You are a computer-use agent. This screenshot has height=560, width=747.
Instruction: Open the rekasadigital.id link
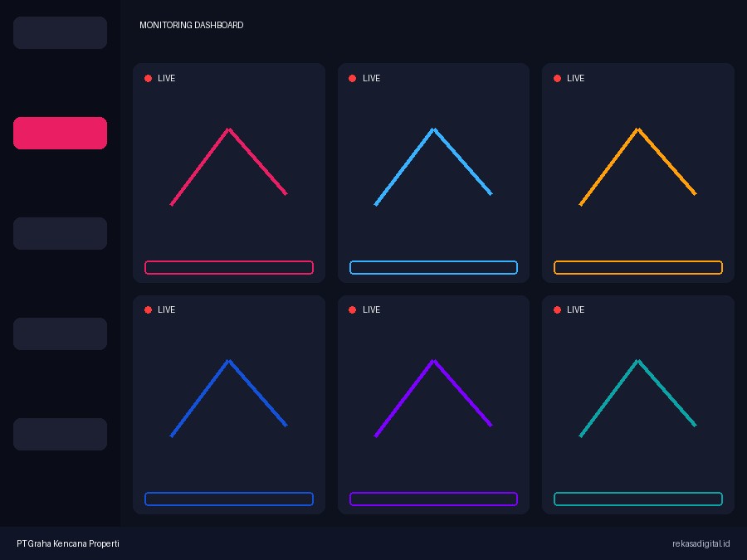pos(701,543)
